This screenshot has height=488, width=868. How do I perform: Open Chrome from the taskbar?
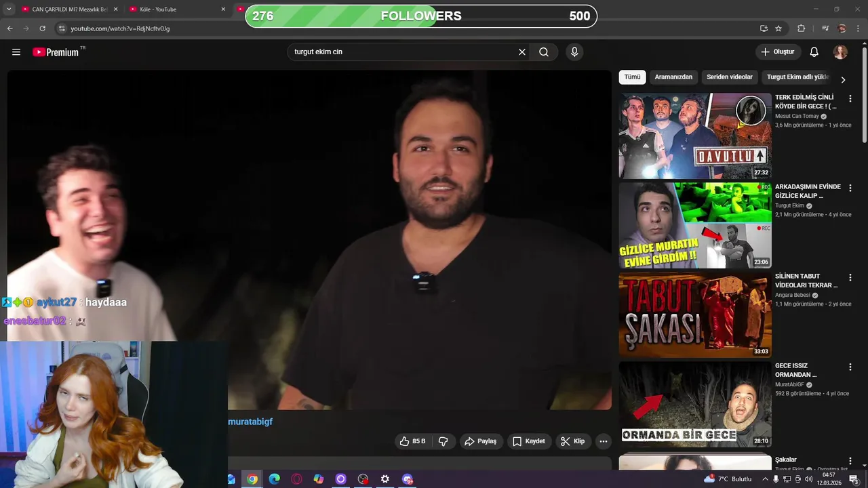(x=252, y=479)
